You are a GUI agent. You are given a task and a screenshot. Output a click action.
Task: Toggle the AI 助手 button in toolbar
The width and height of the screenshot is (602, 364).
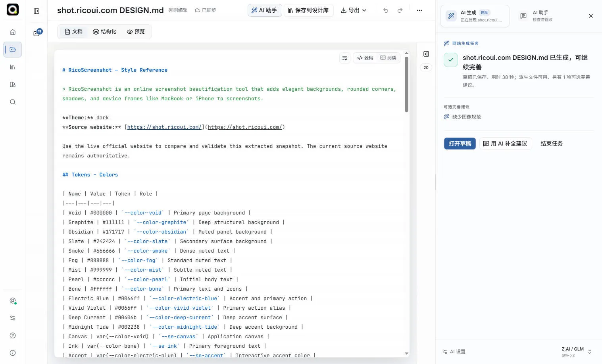tap(265, 10)
